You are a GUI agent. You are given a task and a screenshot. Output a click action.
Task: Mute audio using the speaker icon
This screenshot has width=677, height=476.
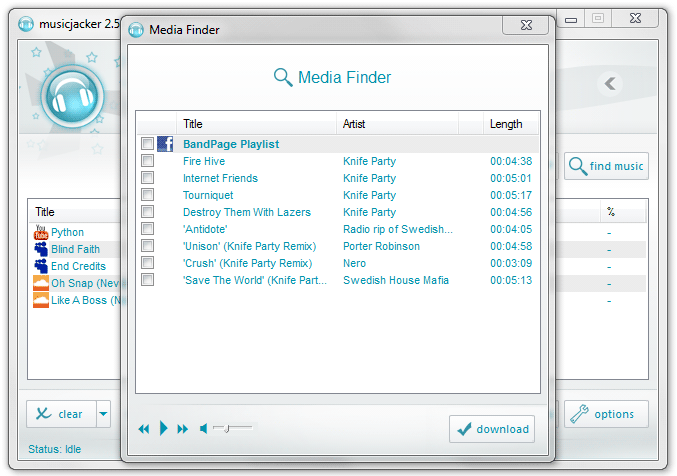[203, 428]
